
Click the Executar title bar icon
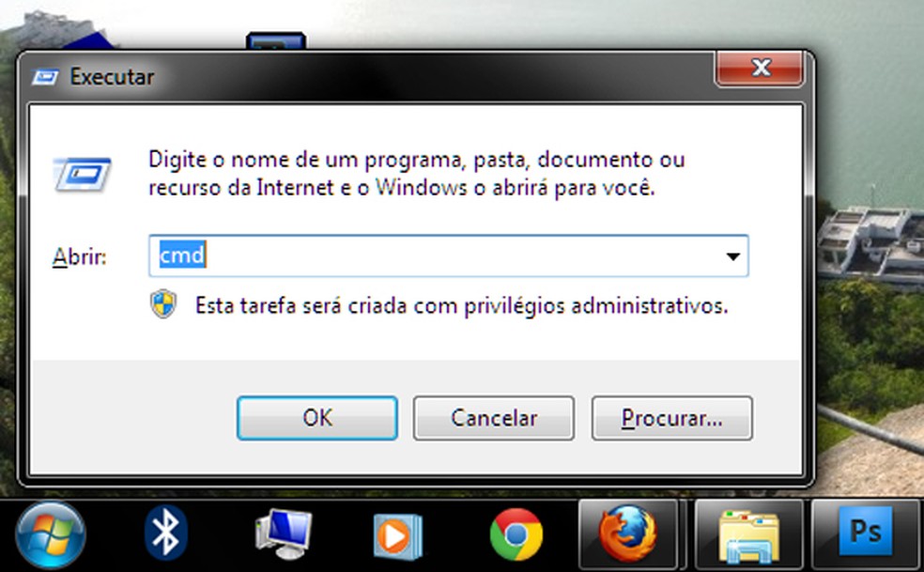tap(45, 77)
